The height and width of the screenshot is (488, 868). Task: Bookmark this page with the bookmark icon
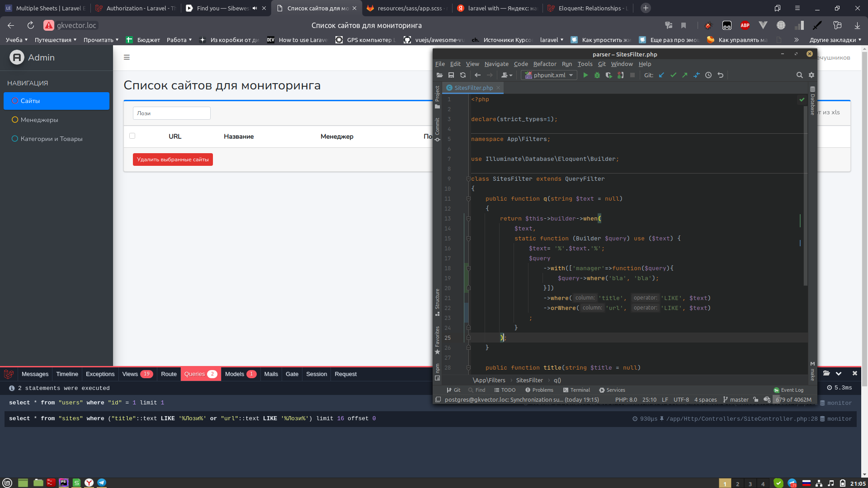click(x=684, y=25)
